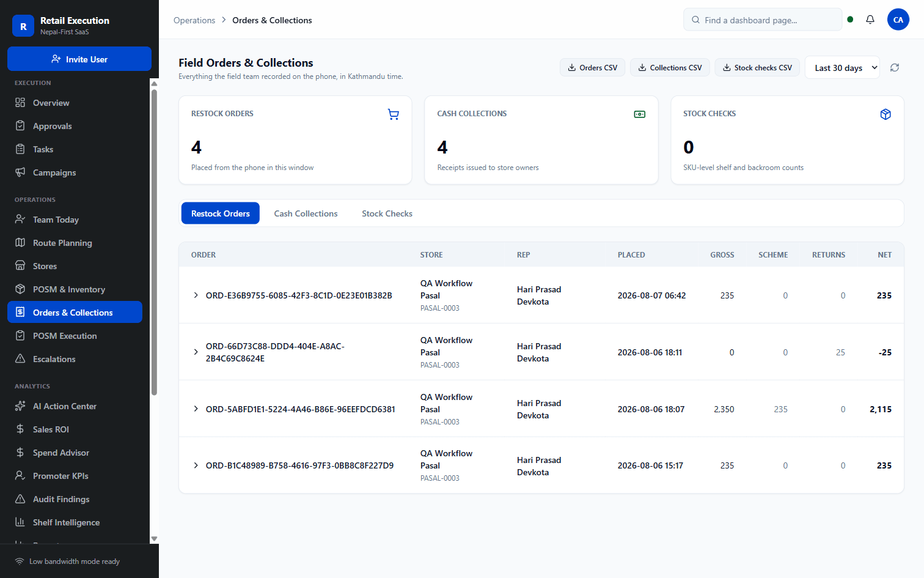
Task: Open Stores in the sidebar
Action: coord(75,266)
